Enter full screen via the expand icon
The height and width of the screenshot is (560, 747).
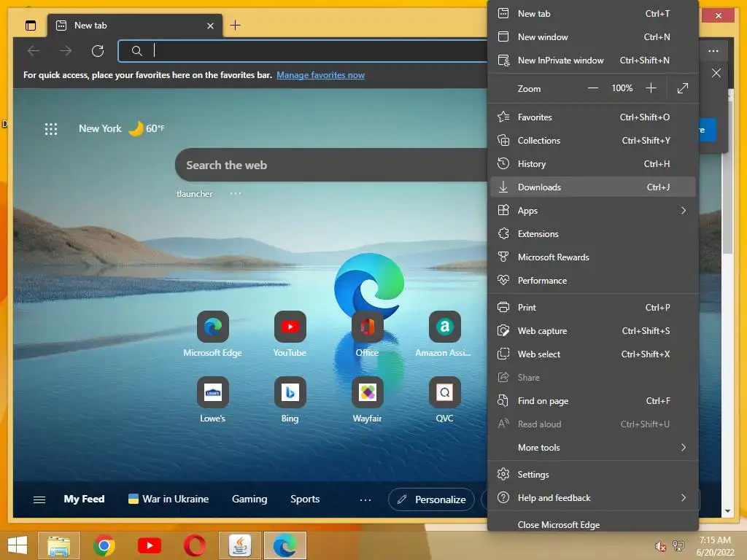[x=683, y=88]
